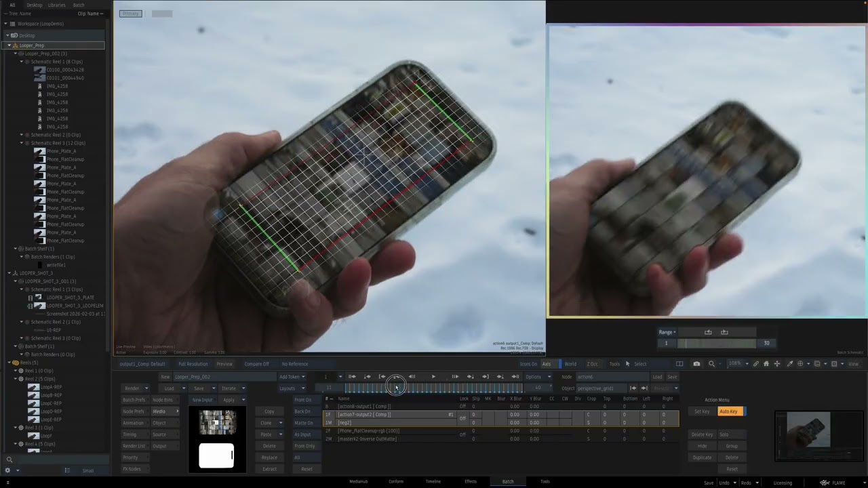Select the pan arrows icon in view toolbar
This screenshot has width=868, height=488.
[777, 364]
